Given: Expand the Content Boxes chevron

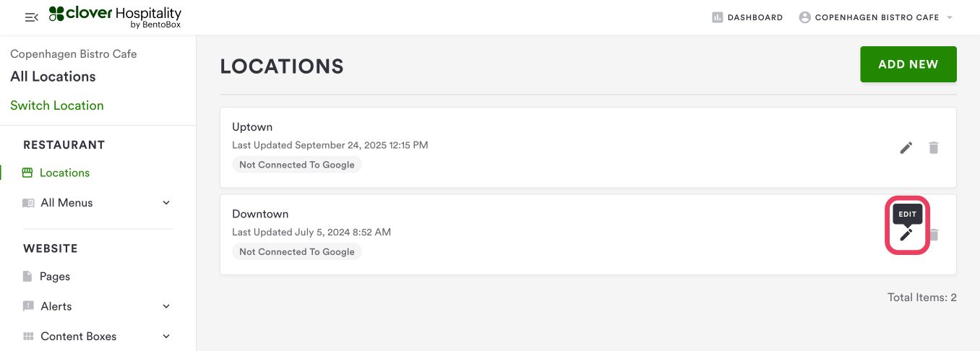Looking at the screenshot, I should [x=166, y=337].
